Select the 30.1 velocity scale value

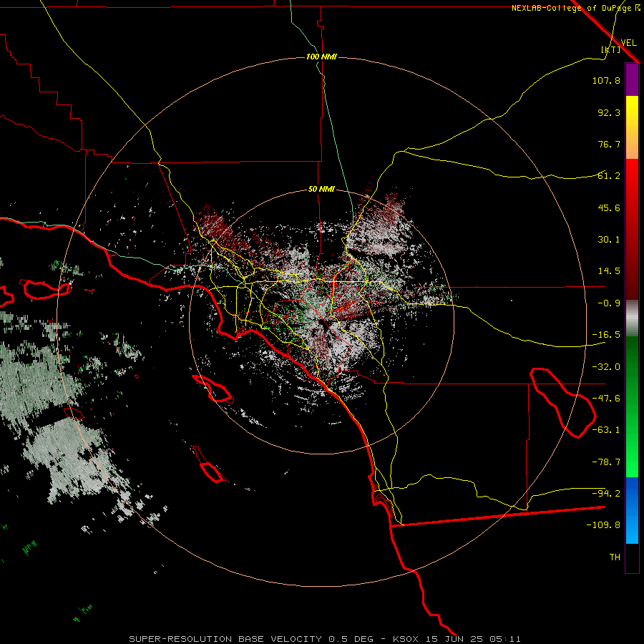coord(609,240)
